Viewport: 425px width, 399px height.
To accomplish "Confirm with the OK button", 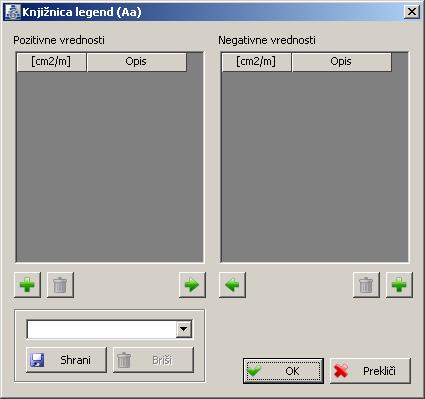I will coord(283,371).
